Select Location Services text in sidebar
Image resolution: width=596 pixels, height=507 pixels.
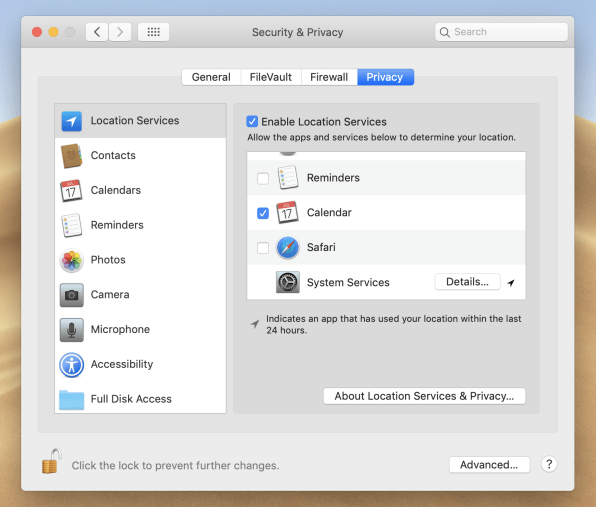[135, 120]
